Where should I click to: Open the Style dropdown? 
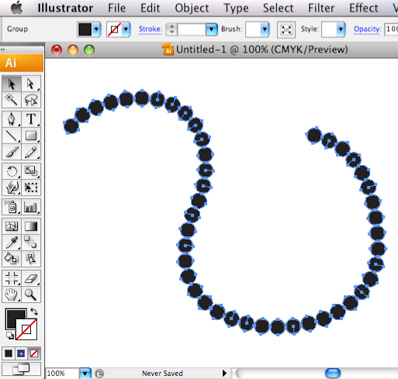340,29
